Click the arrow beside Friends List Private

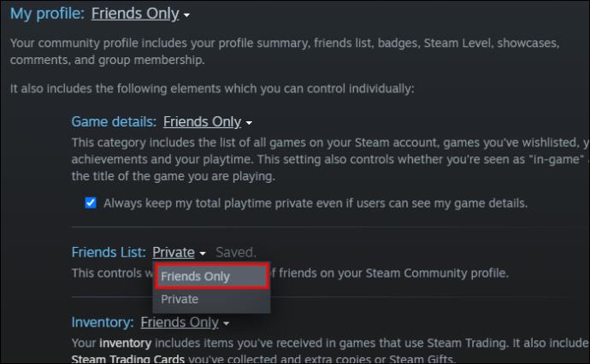203,254
